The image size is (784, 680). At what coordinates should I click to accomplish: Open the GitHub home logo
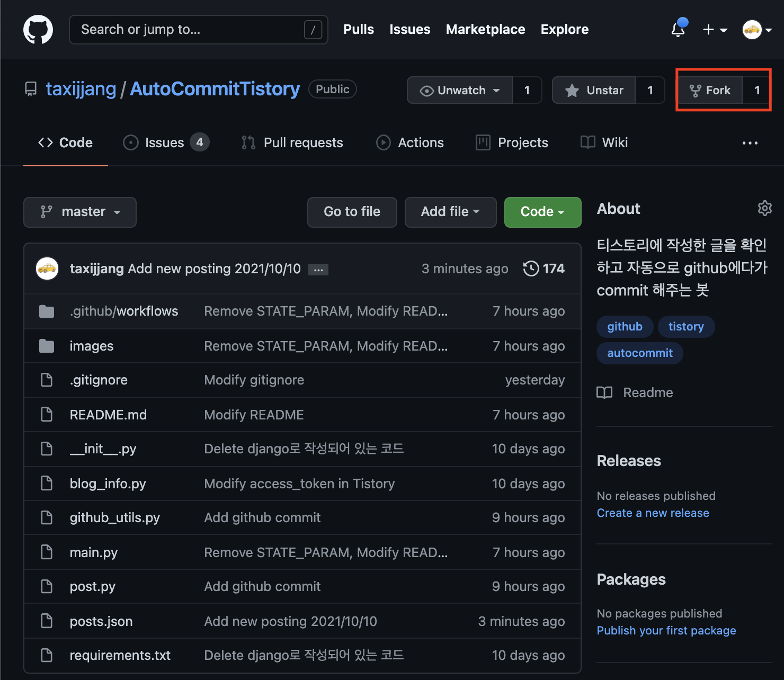point(38,30)
